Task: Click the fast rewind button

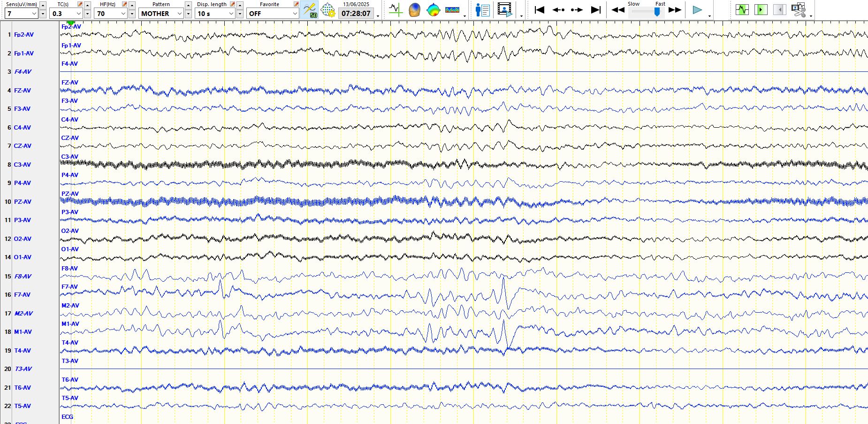Action: click(618, 9)
